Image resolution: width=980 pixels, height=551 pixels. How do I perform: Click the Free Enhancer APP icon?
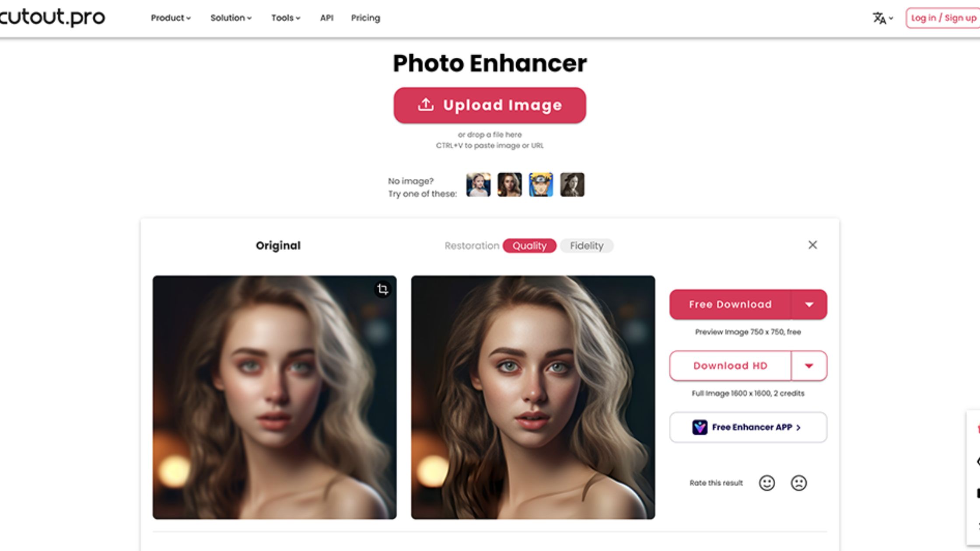(x=699, y=426)
